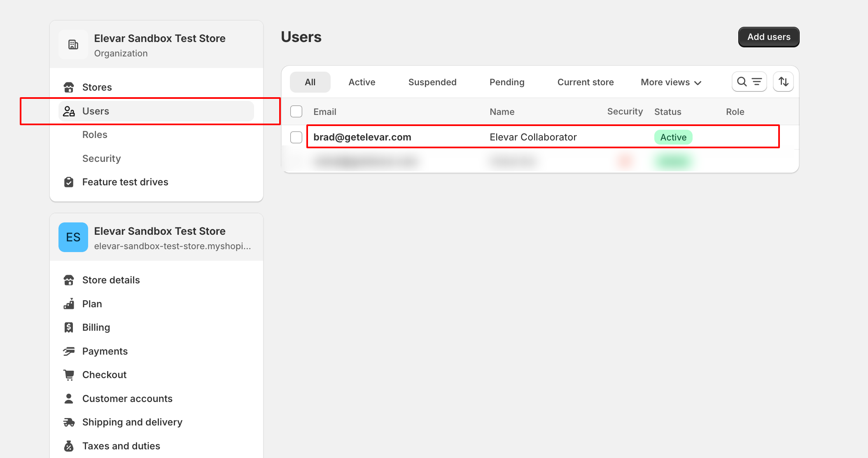Screen dimensions: 868x458
Task: Click the Users sidebar icon
Action: (x=69, y=111)
